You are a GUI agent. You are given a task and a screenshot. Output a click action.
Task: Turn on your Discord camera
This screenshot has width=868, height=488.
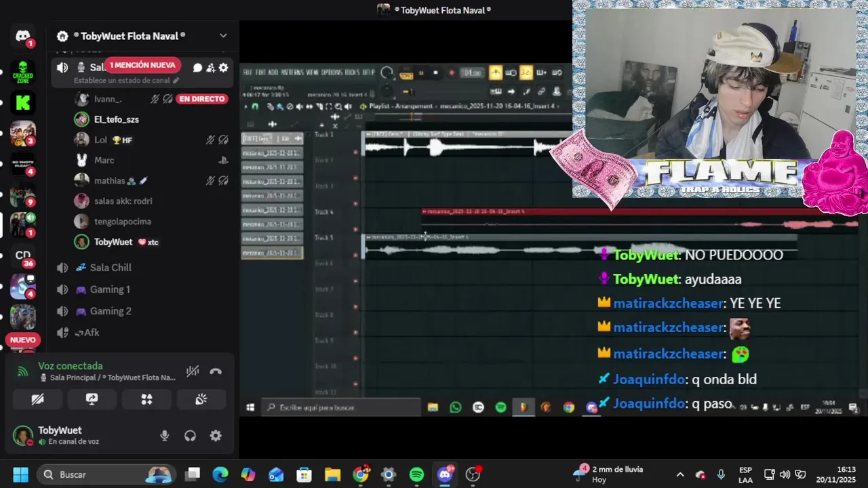click(37, 399)
